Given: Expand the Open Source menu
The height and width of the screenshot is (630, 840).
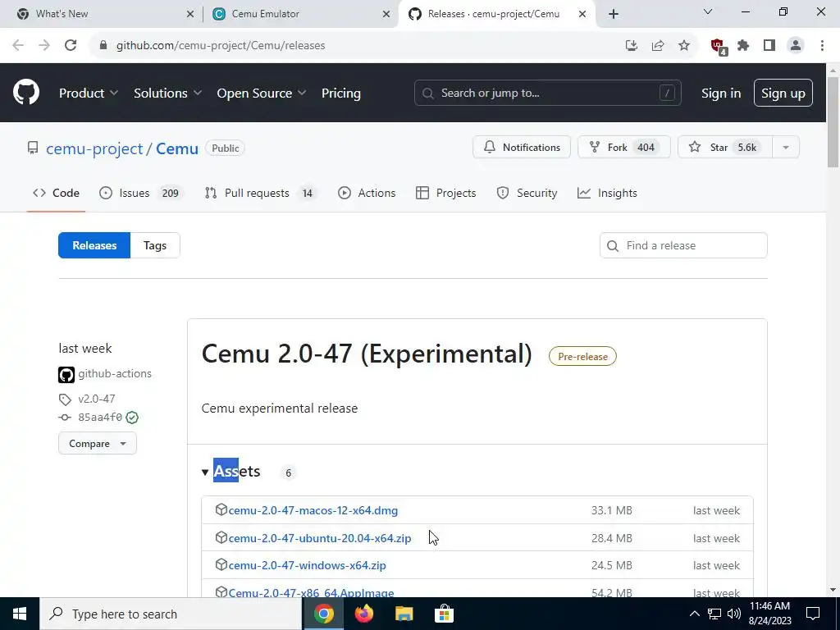Looking at the screenshot, I should 262,94.
